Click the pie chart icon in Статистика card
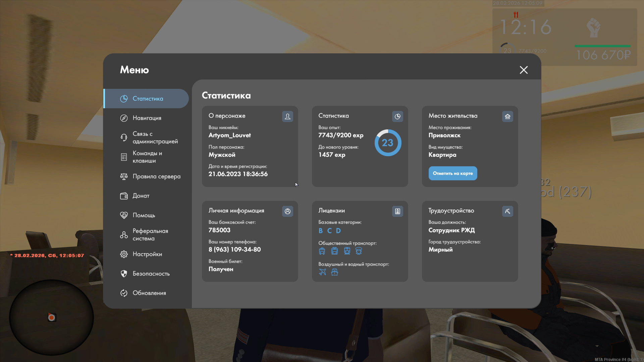Image resolution: width=644 pixels, height=362 pixels. coord(397,116)
